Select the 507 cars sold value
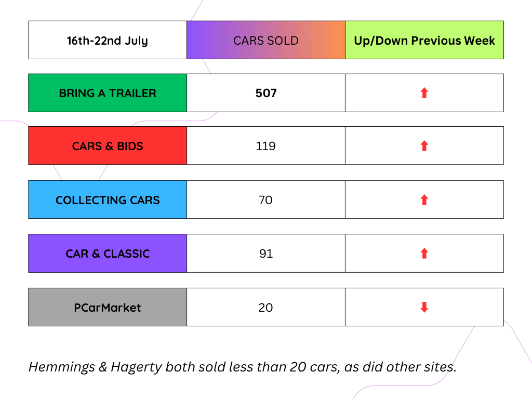The height and width of the screenshot is (399, 532). tap(266, 93)
